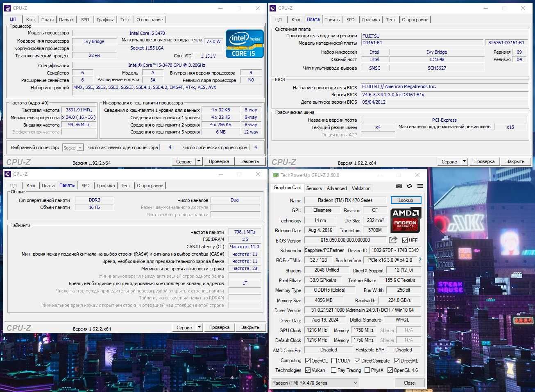Toggle the DirectML checkbox
This screenshot has width=535, height=392.
tap(397, 361)
